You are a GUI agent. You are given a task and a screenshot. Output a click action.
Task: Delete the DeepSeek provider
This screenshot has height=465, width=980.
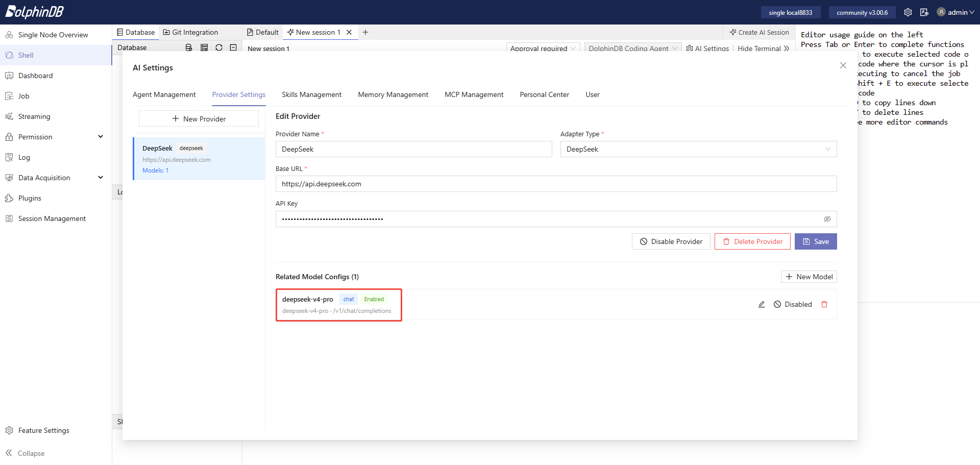pyautogui.click(x=752, y=241)
